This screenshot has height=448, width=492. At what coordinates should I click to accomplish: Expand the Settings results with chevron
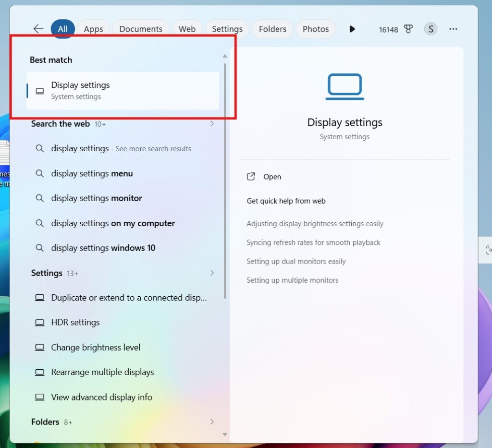[212, 273]
